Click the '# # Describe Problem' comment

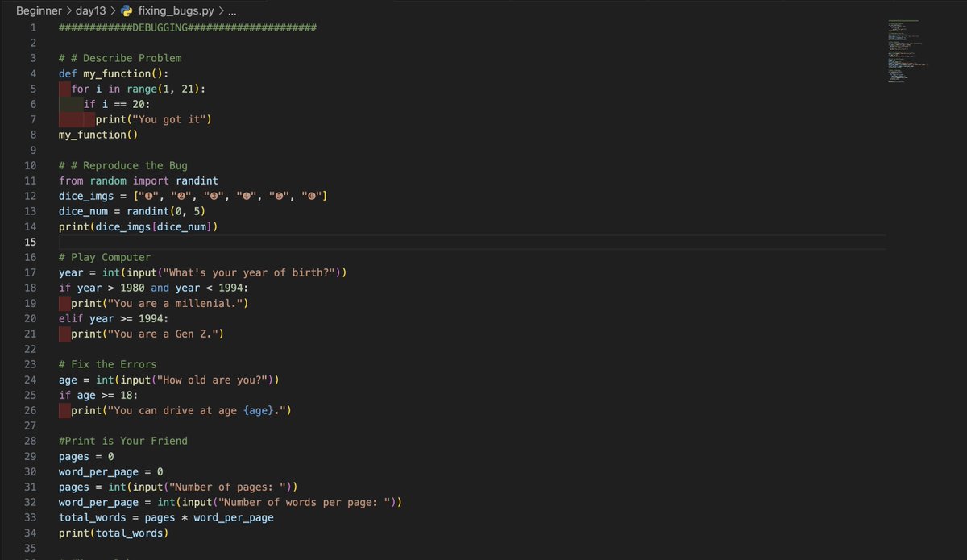[x=120, y=58]
